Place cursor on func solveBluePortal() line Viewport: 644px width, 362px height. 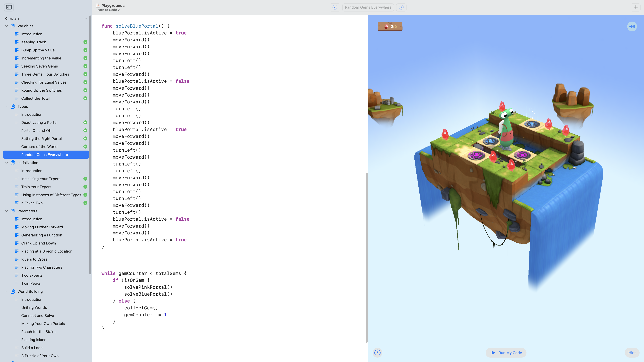pyautogui.click(x=135, y=26)
